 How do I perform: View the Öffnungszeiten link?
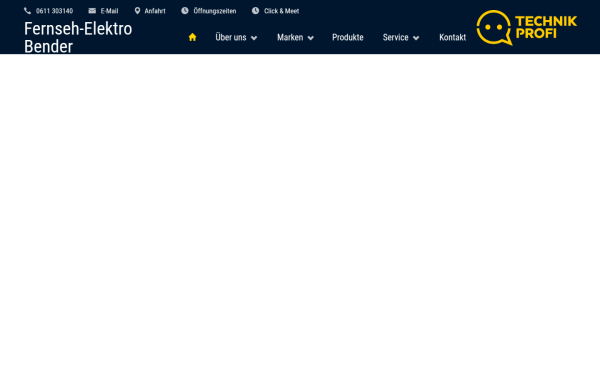point(215,11)
